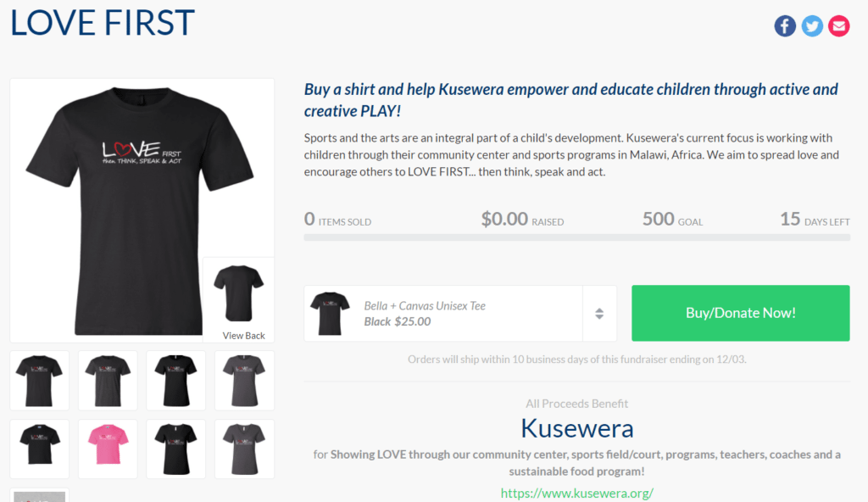View Back of the black shirt
868x502 pixels.
[x=238, y=300]
